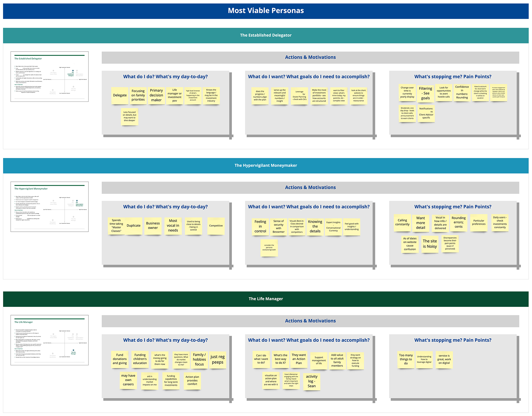Select the 'activity log - Sean' note
The image size is (532, 416).
(311, 382)
